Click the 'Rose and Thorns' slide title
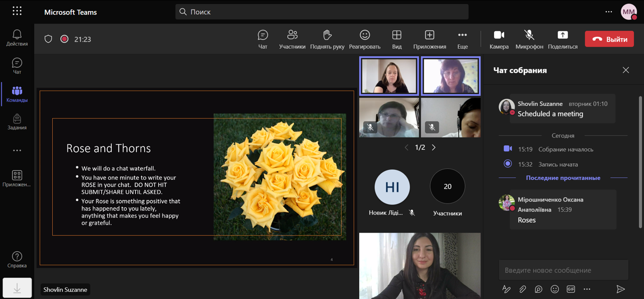644x299 pixels. point(109,148)
